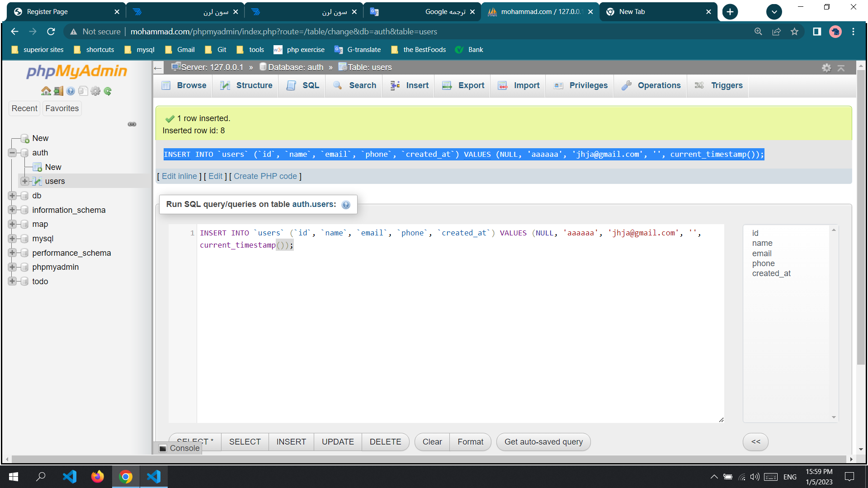Open the Insert tab
Image resolution: width=868 pixels, height=488 pixels.
point(409,86)
